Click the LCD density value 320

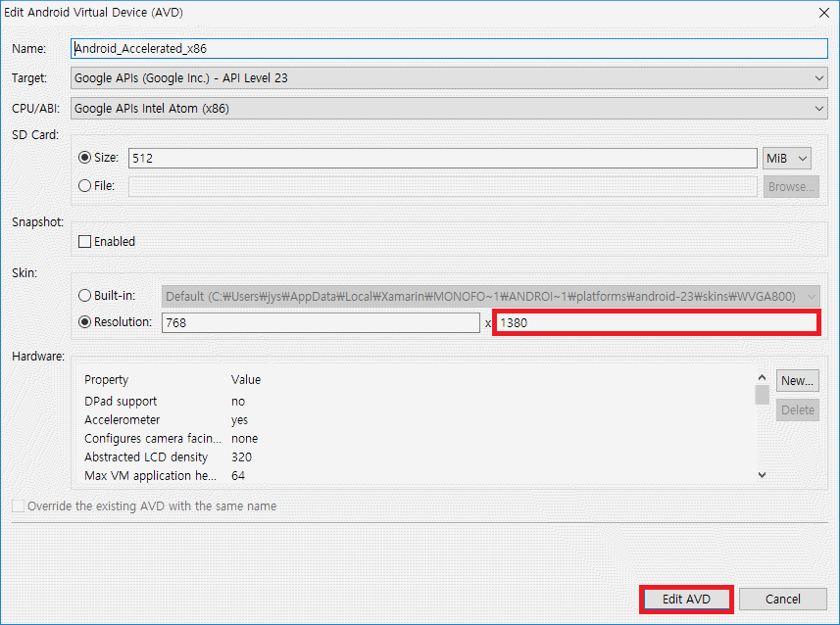[x=241, y=457]
